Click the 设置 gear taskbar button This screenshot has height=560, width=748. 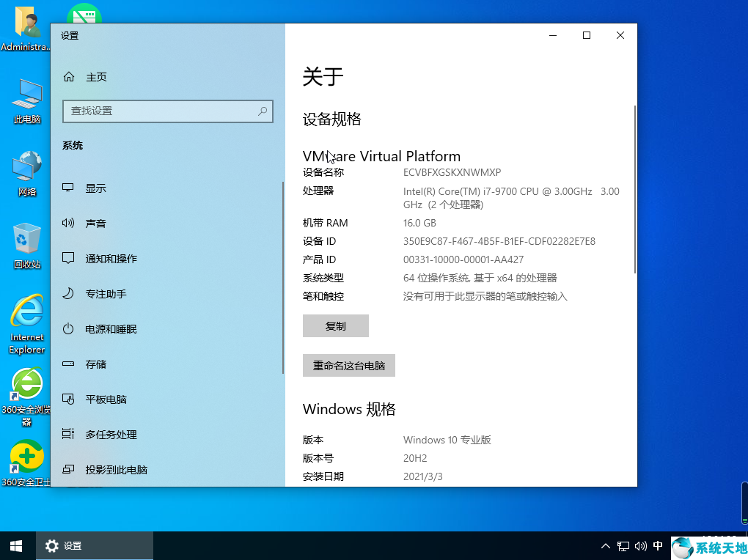click(95, 546)
